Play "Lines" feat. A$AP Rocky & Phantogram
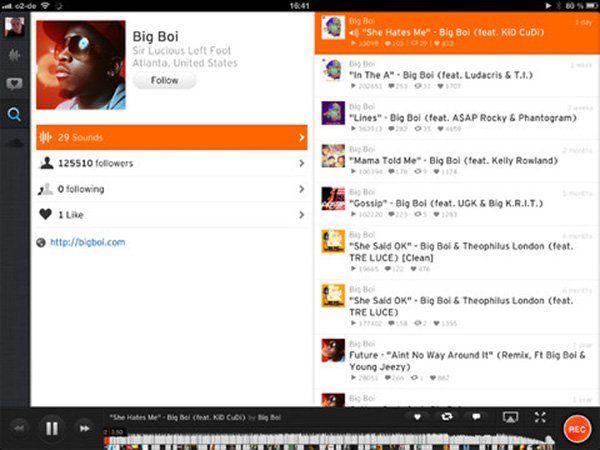Image resolution: width=600 pixels, height=450 pixels. click(457, 118)
